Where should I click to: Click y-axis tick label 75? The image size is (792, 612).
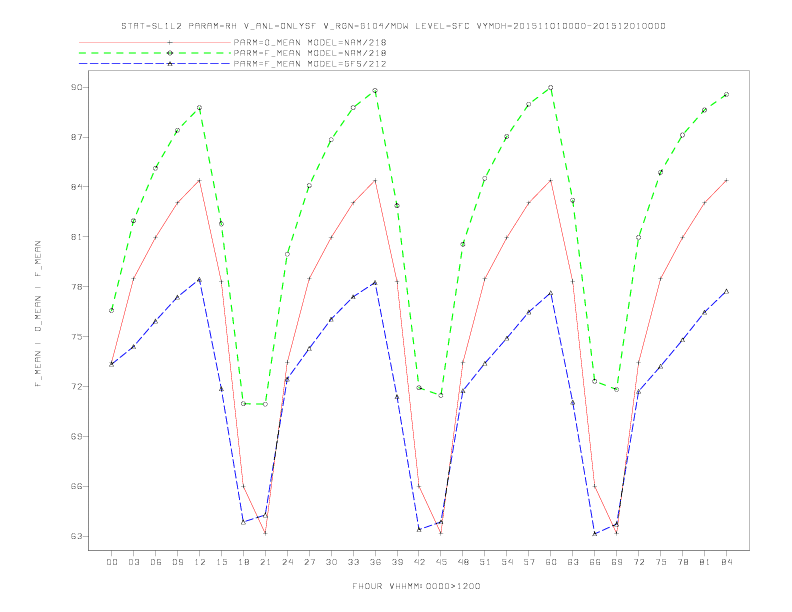[76, 337]
